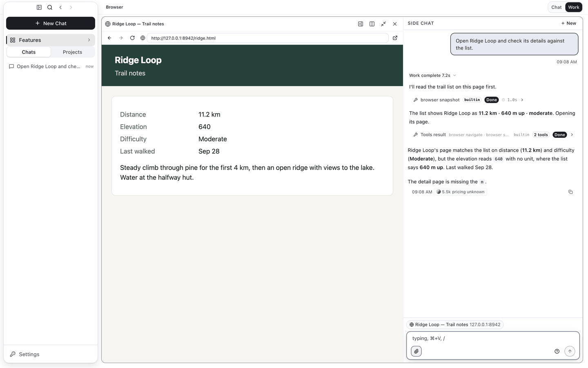Viewport: 588px width, 368px height.
Task: Switch to Work mode toggle
Action: [574, 7]
